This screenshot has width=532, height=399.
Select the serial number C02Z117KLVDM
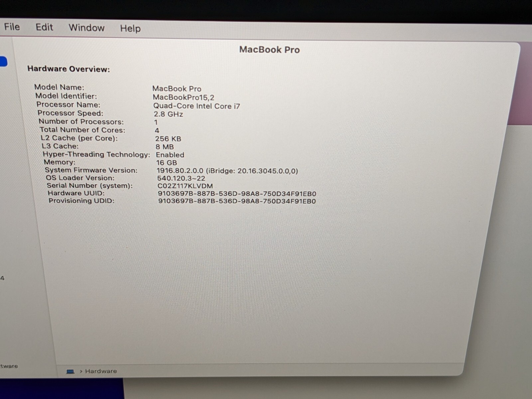(x=185, y=186)
